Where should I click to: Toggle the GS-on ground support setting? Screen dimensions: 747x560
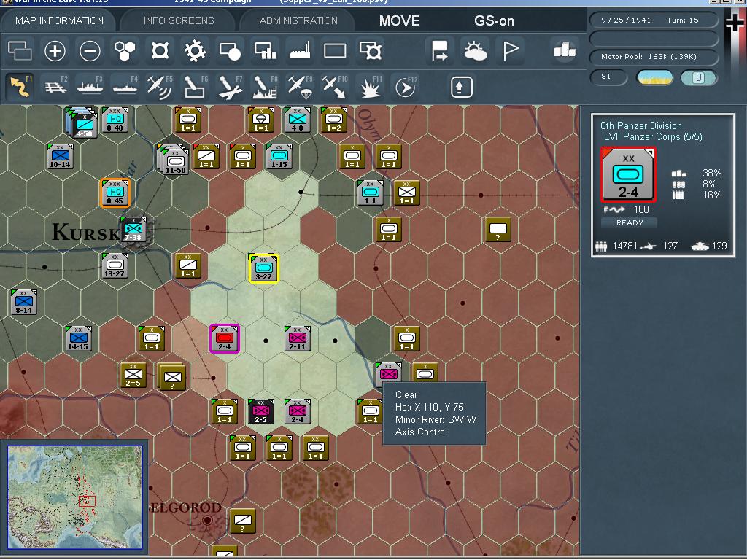coord(494,21)
